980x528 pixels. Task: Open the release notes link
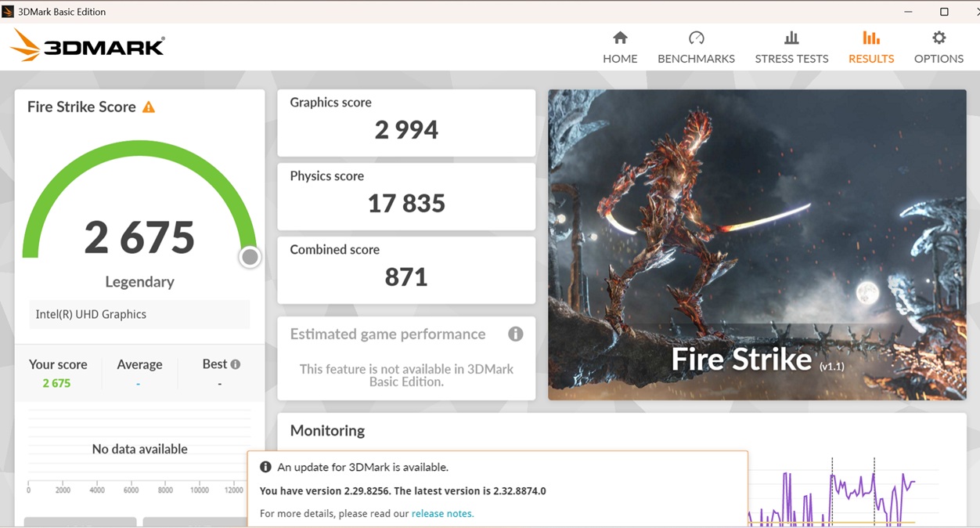pyautogui.click(x=442, y=514)
